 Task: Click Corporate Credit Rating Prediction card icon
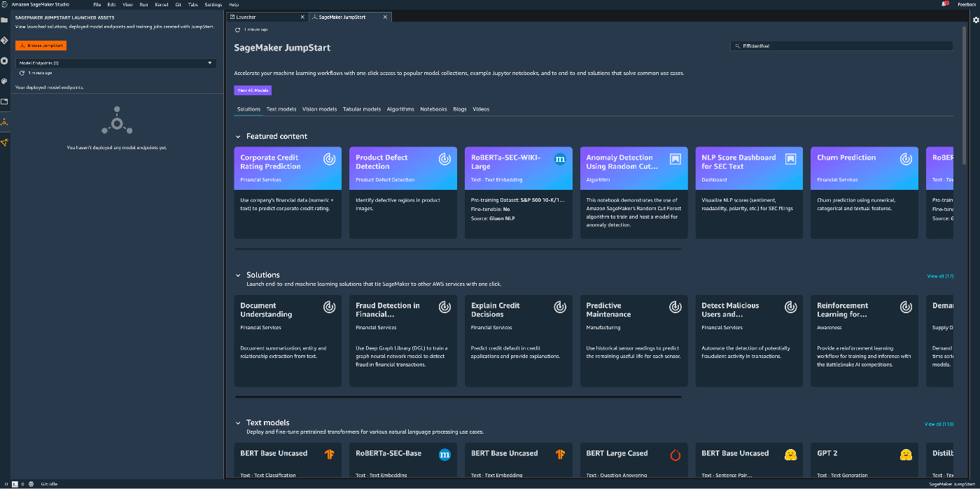pyautogui.click(x=329, y=159)
